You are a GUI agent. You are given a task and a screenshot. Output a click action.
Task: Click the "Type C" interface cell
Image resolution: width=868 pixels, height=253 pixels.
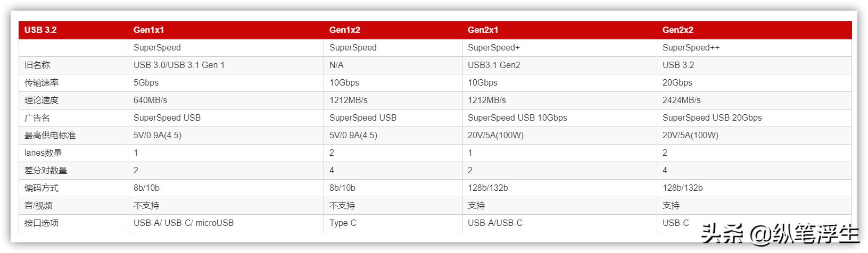point(343,223)
